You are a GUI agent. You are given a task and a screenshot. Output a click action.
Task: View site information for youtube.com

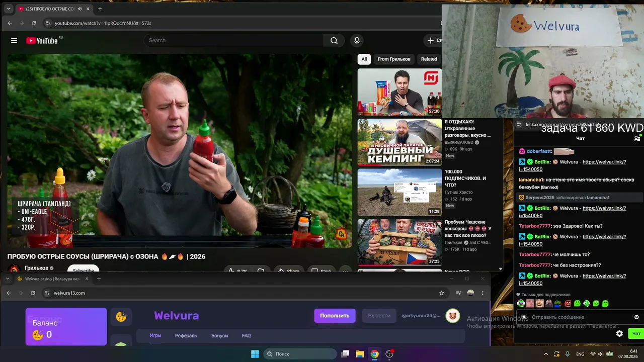[x=48, y=23]
